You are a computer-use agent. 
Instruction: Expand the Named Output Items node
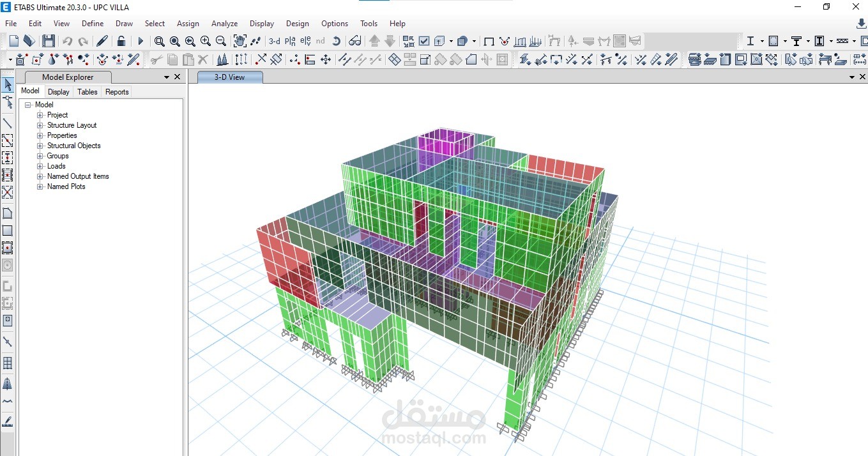click(40, 176)
